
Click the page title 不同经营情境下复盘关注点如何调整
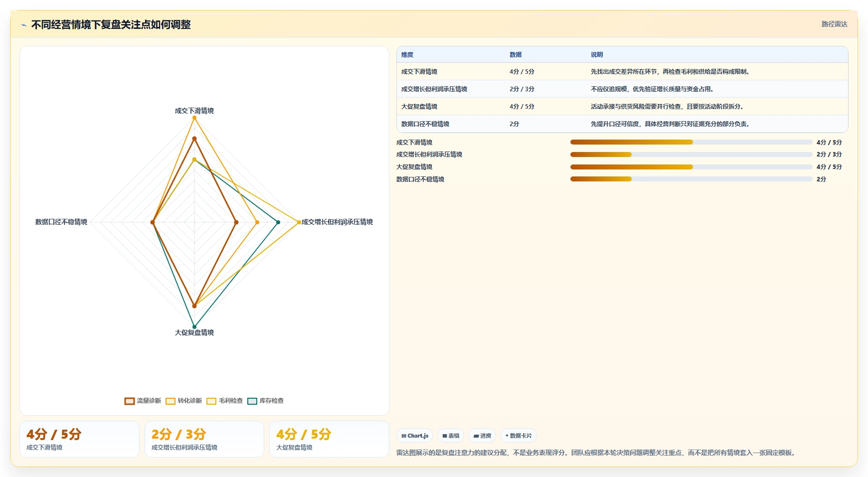pyautogui.click(x=111, y=24)
